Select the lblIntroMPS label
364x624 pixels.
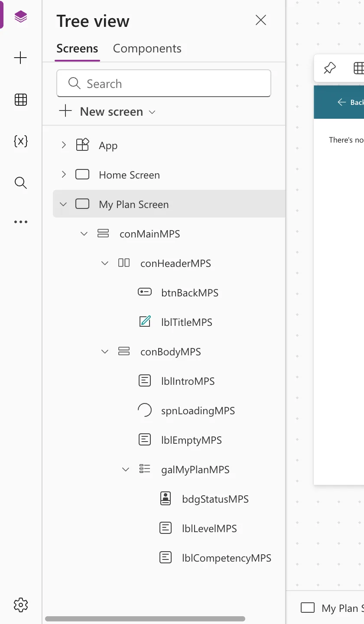point(188,381)
